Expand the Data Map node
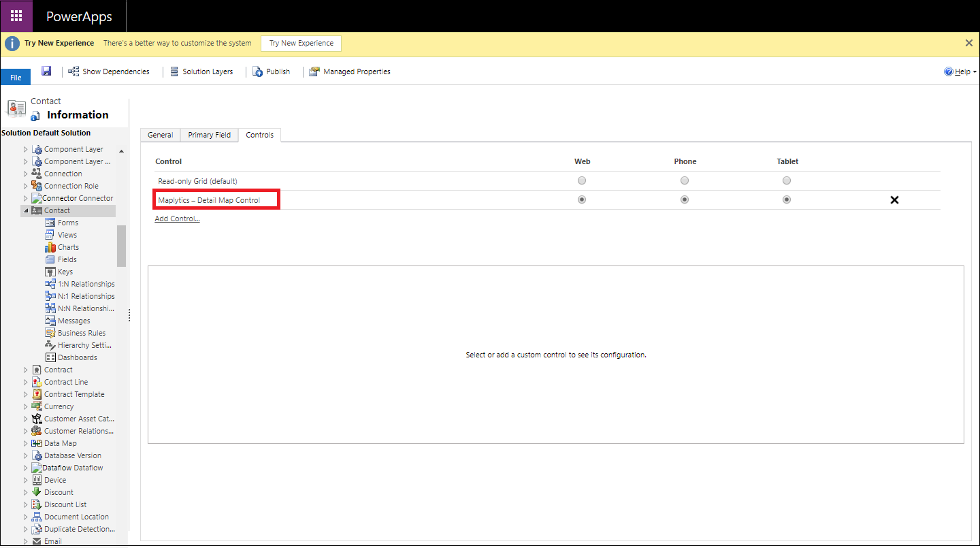This screenshot has width=980, height=548. pyautogui.click(x=26, y=443)
